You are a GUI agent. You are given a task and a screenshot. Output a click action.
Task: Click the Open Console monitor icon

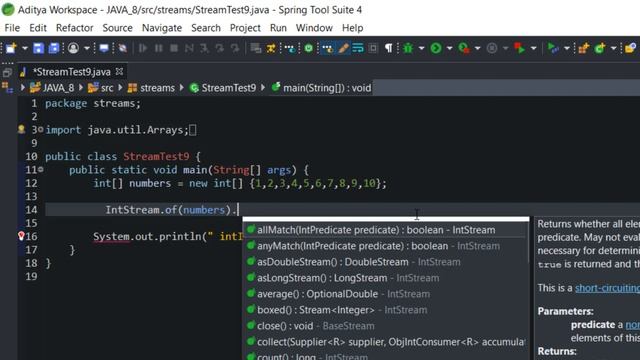pyautogui.click(x=104, y=48)
